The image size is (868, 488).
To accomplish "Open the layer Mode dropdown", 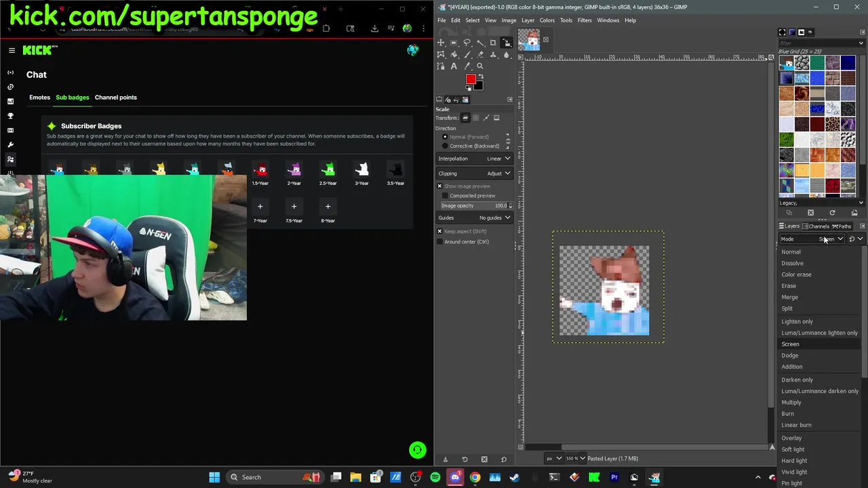I will click(812, 239).
